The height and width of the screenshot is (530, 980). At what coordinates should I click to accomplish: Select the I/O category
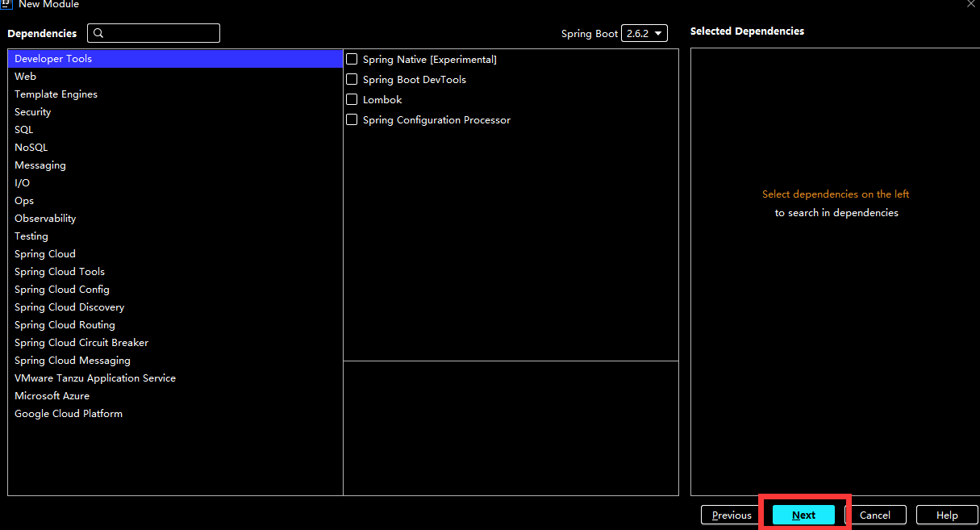click(175, 183)
